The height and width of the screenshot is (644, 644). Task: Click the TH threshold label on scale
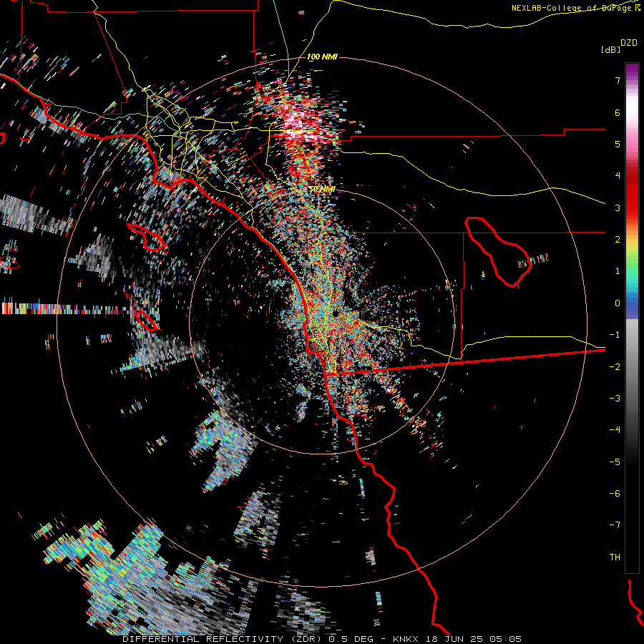click(615, 557)
